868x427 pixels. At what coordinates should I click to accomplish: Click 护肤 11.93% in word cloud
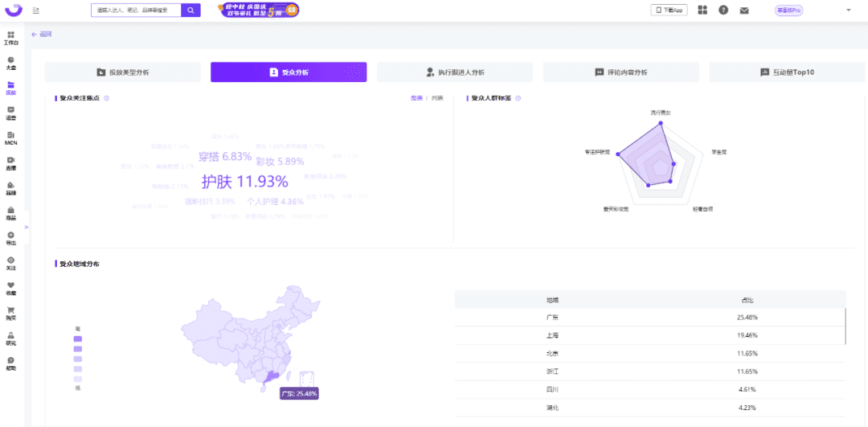tap(244, 182)
